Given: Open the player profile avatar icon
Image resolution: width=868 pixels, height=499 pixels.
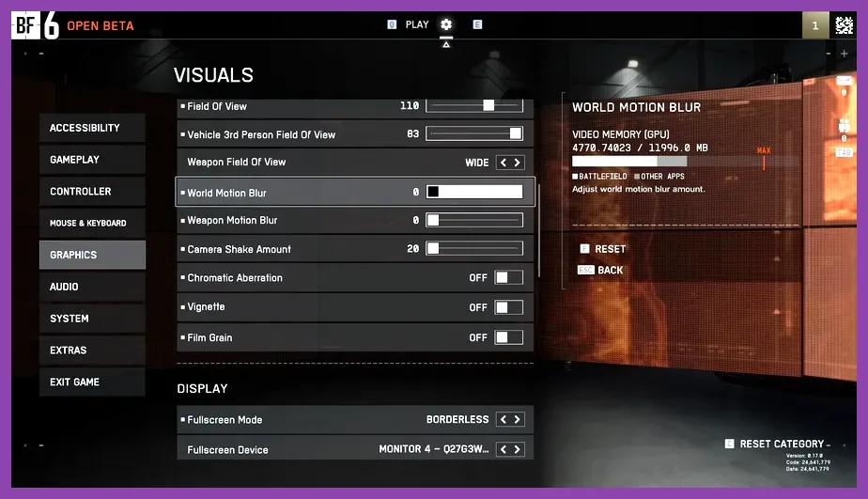Looking at the screenshot, I should click(x=845, y=25).
